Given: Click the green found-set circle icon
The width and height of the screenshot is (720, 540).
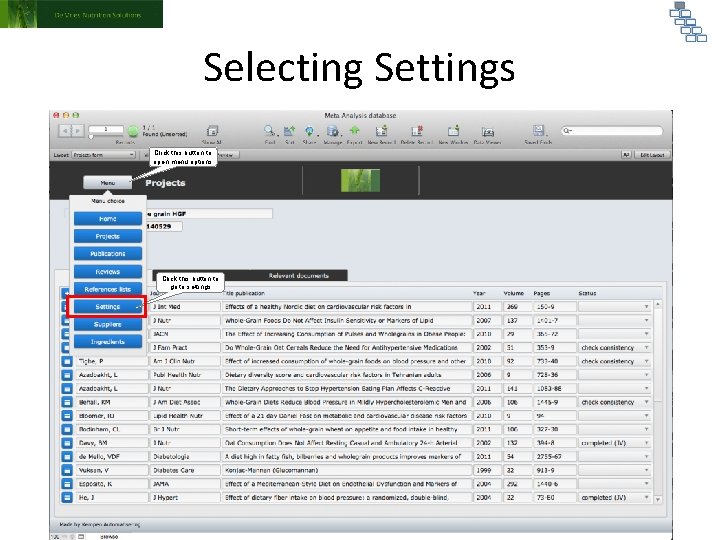Looking at the screenshot, I should [133, 132].
